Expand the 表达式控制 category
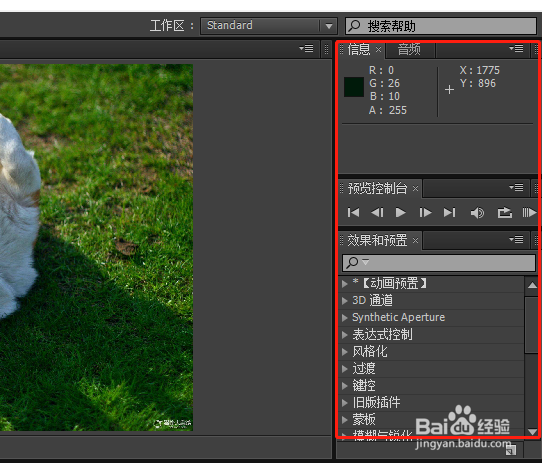 tap(344, 335)
